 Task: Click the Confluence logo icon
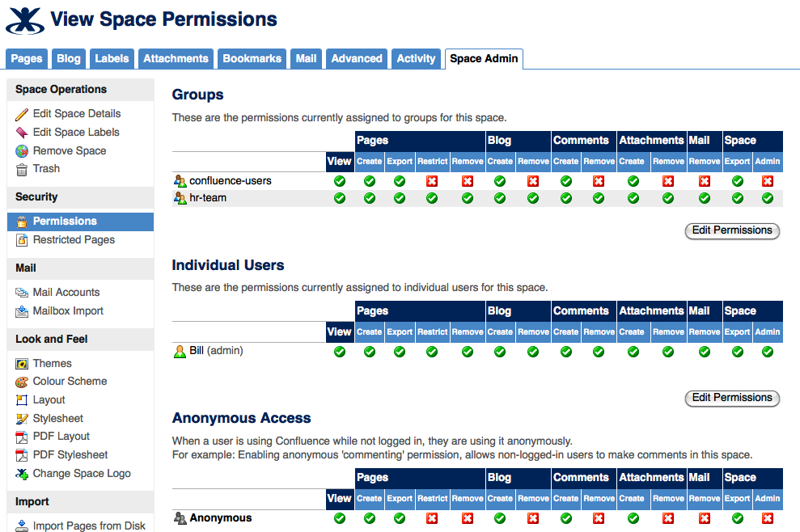(x=25, y=19)
